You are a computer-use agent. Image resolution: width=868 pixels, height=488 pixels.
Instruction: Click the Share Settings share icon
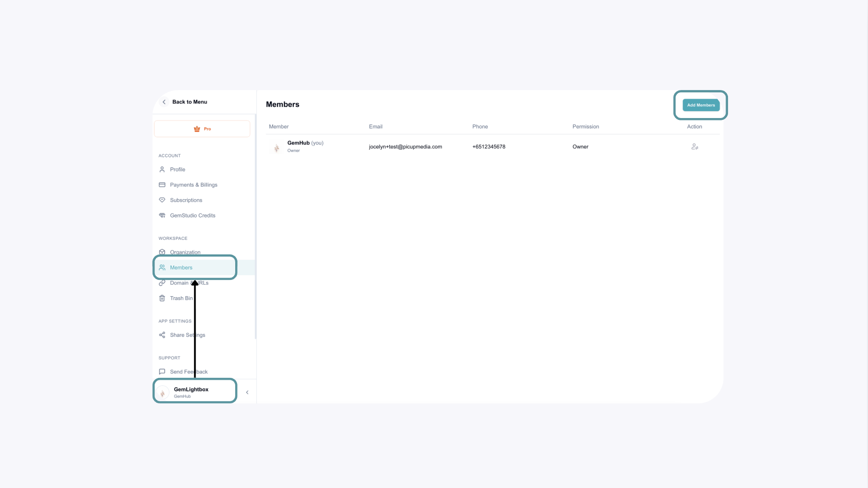[162, 335]
